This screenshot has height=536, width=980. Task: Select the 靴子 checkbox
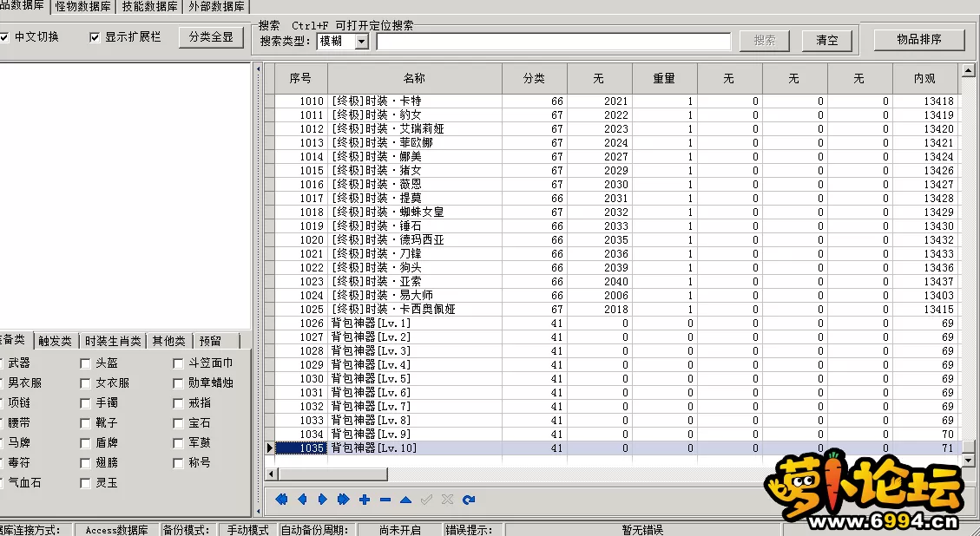[x=86, y=423]
